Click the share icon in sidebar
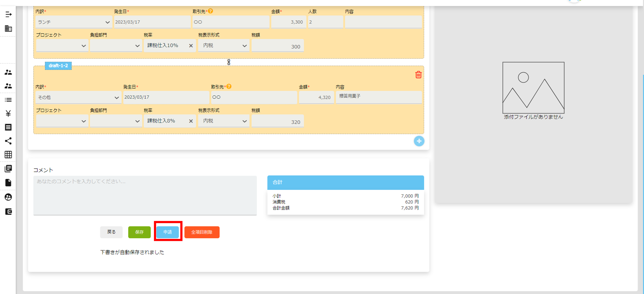The image size is (644, 294). pos(8,141)
